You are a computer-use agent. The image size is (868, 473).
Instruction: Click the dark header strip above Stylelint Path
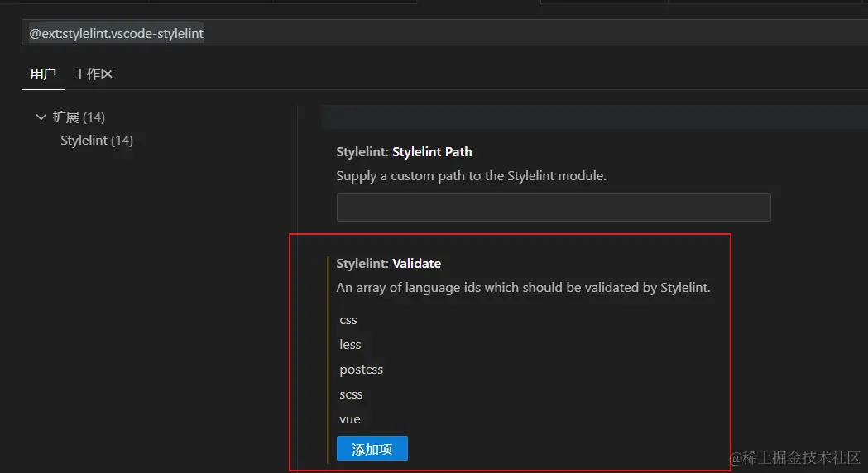pos(579,117)
